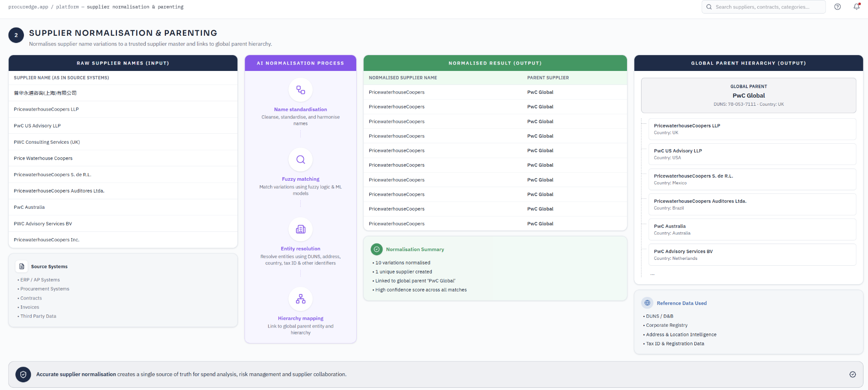This screenshot has width=868, height=390.
Task: Click 'ERP / AP Systems' source item
Action: (x=40, y=280)
